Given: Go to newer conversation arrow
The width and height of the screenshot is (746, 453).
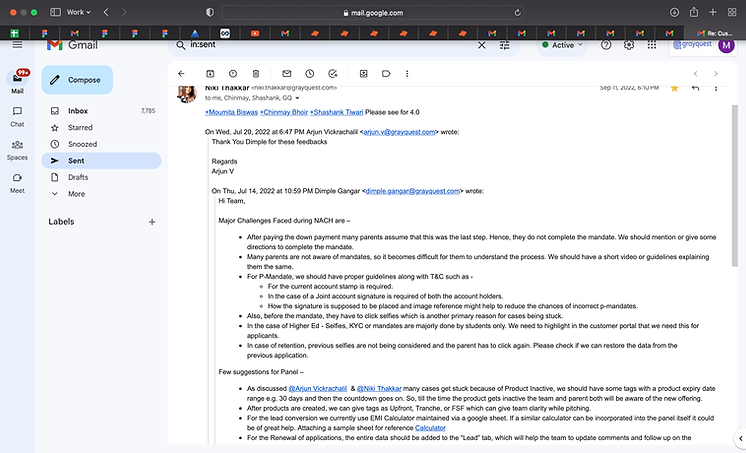Looking at the screenshot, I should pos(696,74).
